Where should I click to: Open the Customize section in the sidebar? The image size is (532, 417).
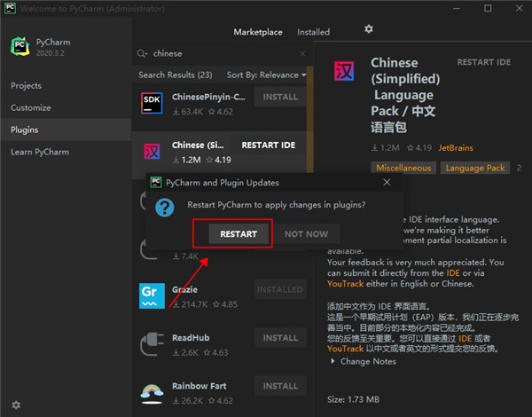pos(30,107)
